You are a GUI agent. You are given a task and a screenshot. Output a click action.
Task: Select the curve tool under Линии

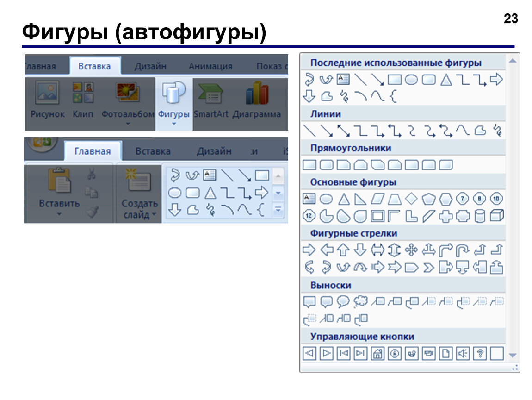tap(463, 131)
